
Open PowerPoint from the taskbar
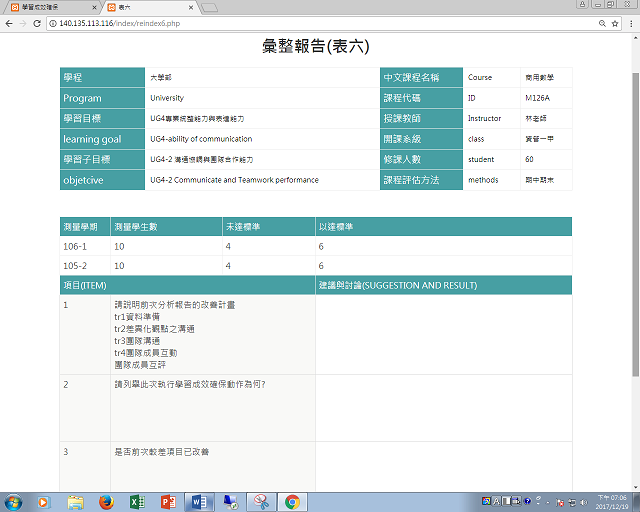pyautogui.click(x=168, y=502)
